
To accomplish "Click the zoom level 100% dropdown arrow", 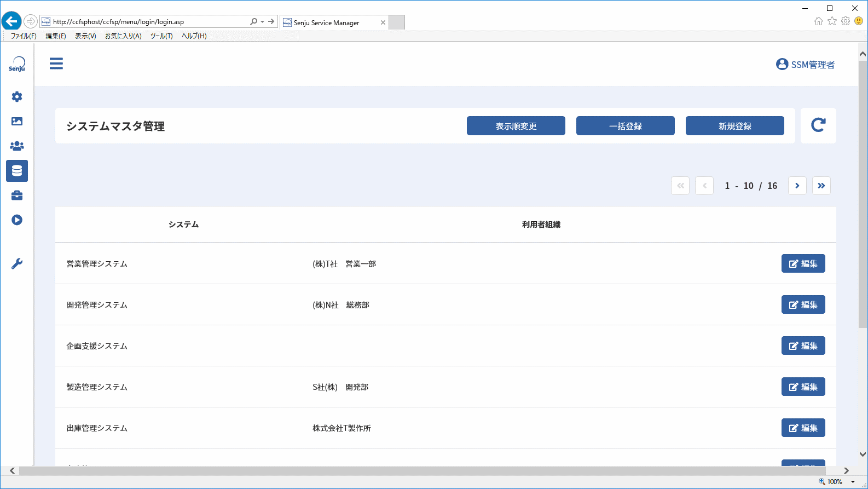I will tap(853, 482).
